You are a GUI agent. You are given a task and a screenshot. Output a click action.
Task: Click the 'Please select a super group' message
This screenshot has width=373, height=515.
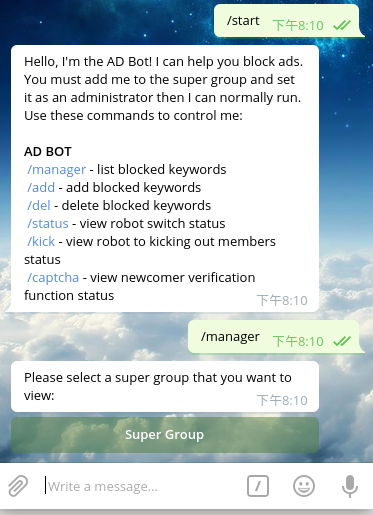165,386
